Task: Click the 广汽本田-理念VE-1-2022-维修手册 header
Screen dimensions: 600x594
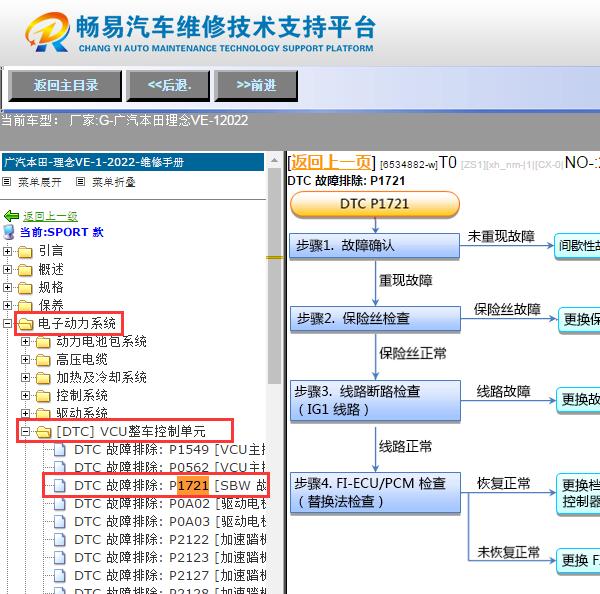Action: pyautogui.click(x=133, y=162)
